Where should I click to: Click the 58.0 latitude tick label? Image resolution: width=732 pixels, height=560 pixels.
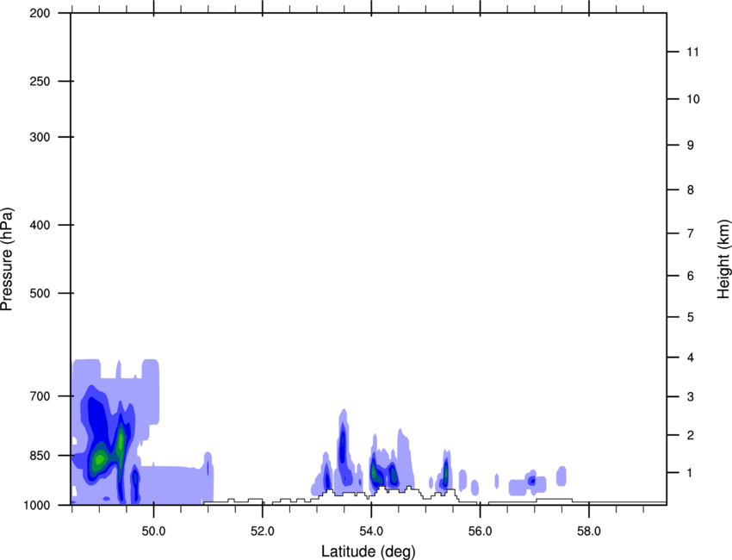pos(589,532)
